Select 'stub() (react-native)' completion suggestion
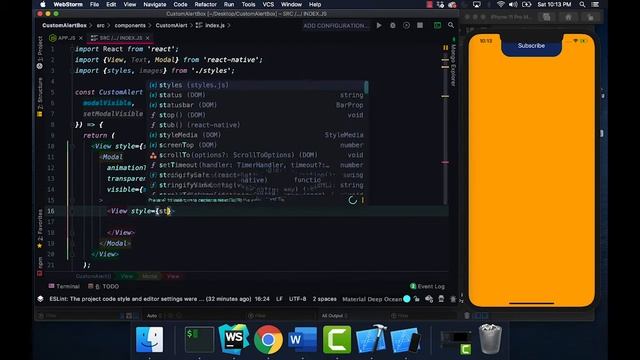Screen dimensions: 640x360 [256, 125]
